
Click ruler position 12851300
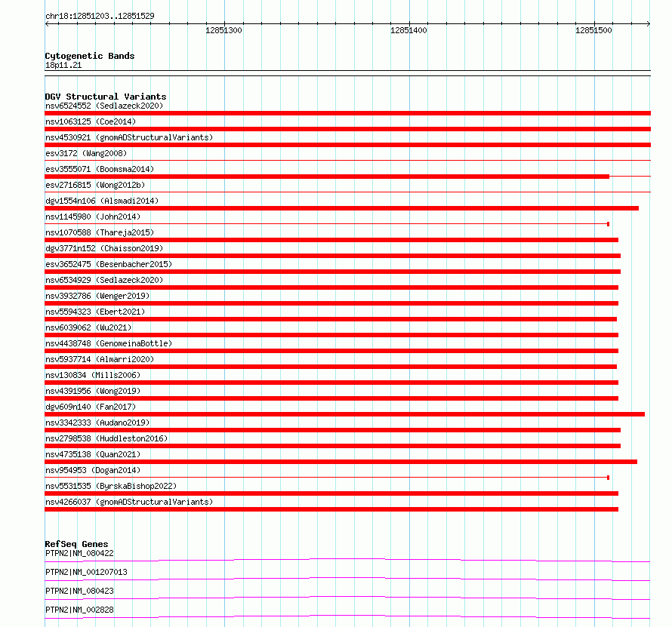pyautogui.click(x=223, y=30)
